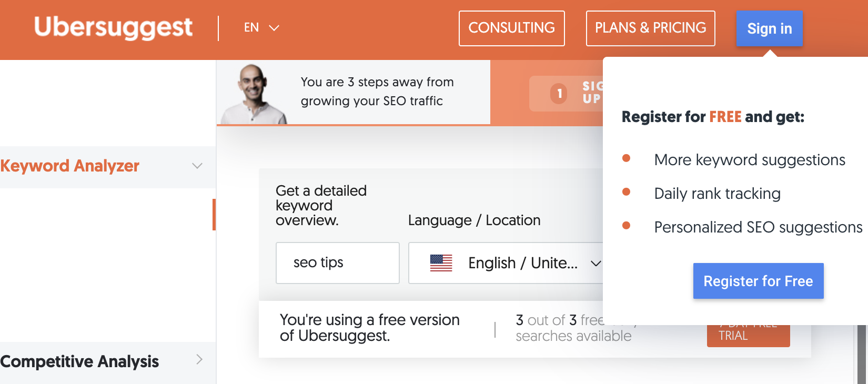Click the CONSULTING button
868x384 pixels.
point(511,28)
